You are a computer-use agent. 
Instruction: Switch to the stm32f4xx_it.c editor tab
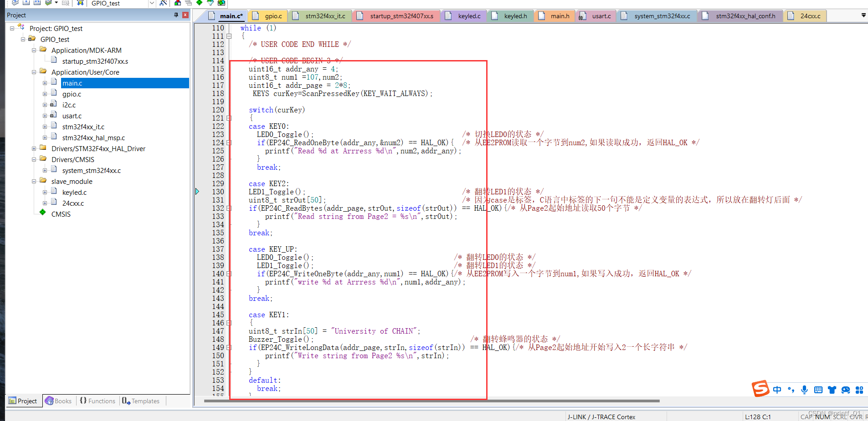click(320, 16)
